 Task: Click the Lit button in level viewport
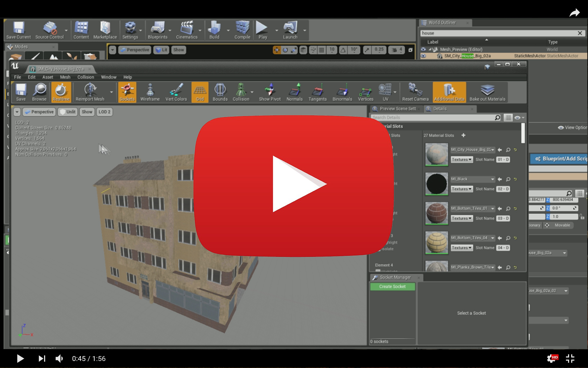click(161, 50)
